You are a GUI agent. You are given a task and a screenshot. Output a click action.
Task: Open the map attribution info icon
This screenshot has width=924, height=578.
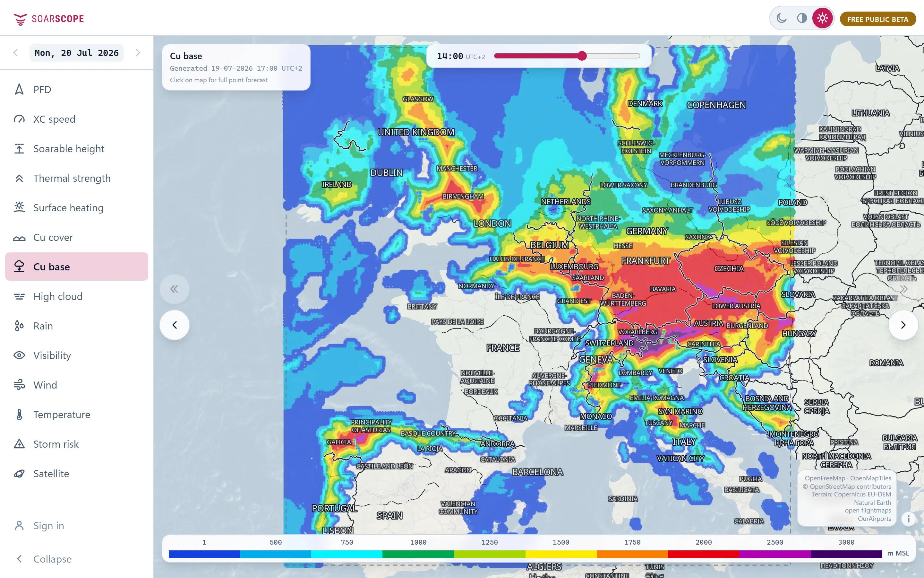[x=908, y=519]
